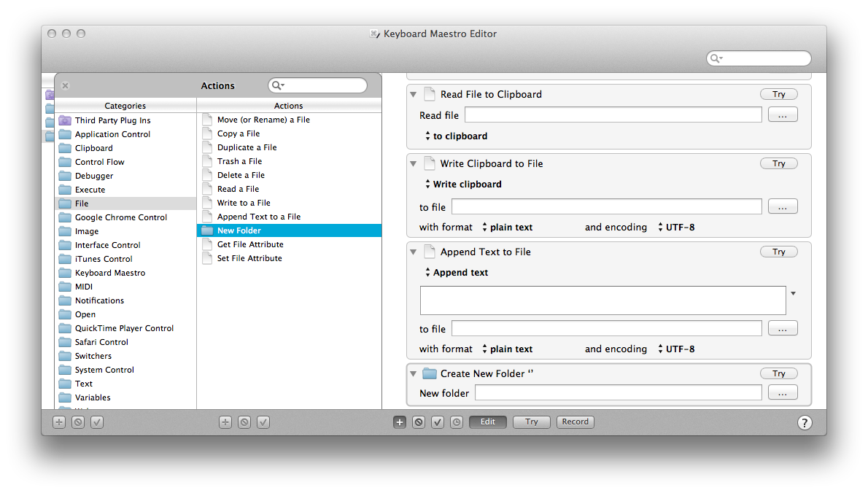The height and width of the screenshot is (493, 868).
Task: Change format 'plain text' in Append Text action
Action: point(507,349)
